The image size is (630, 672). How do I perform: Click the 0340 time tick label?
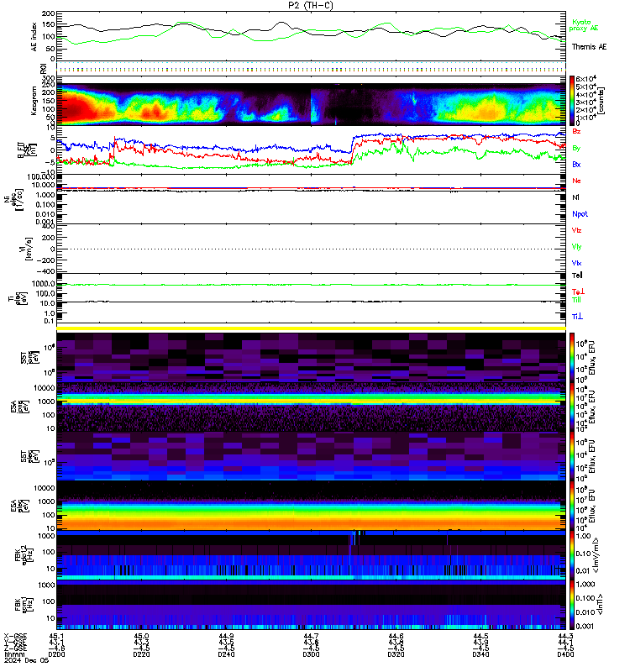(480, 654)
